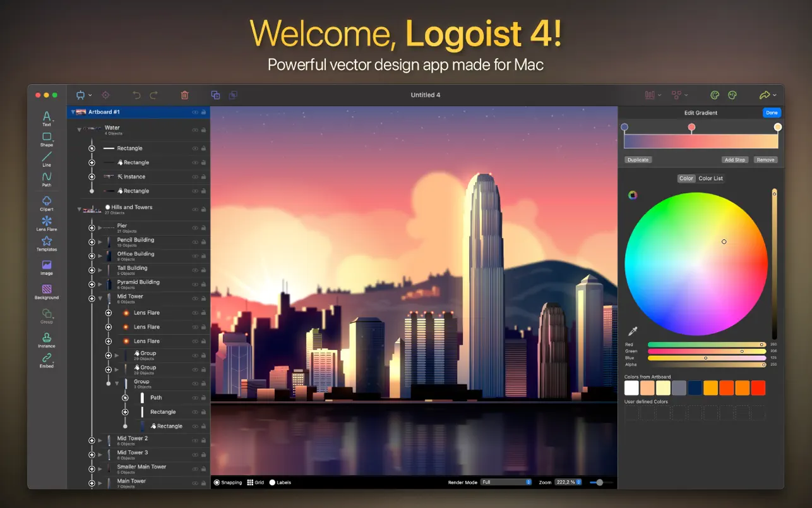Click the green palette code icon
The width and height of the screenshot is (812, 508).
tap(732, 95)
